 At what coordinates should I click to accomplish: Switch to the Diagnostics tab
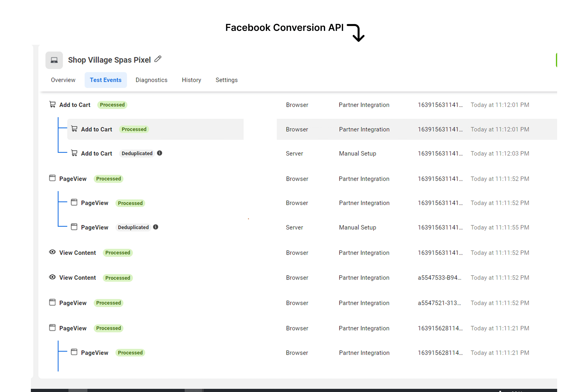tap(151, 80)
